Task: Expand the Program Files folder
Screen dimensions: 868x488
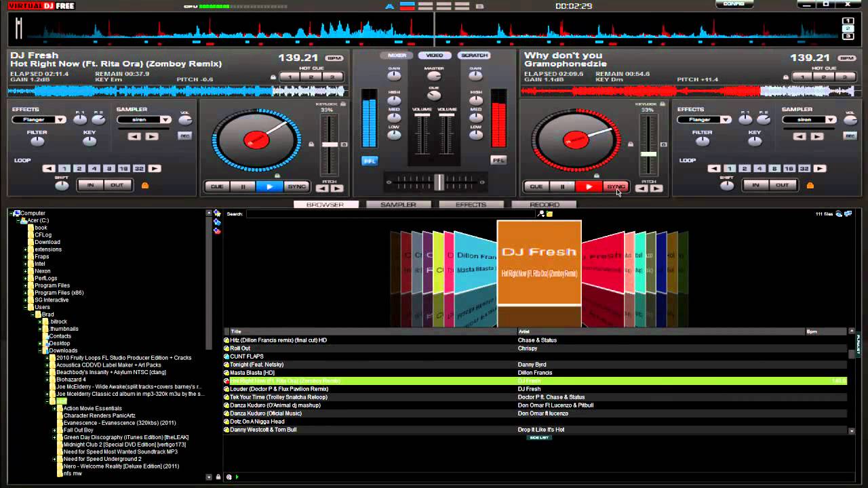Action: pyautogui.click(x=26, y=285)
